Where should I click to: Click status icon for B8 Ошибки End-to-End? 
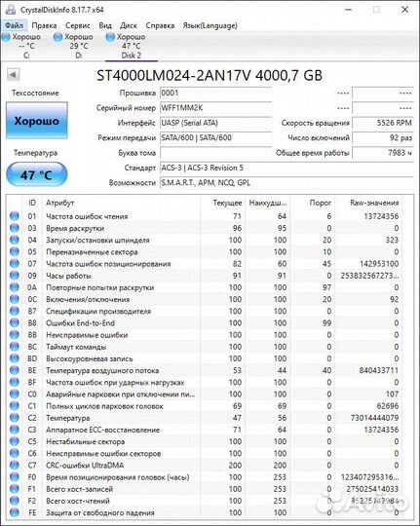(14, 323)
